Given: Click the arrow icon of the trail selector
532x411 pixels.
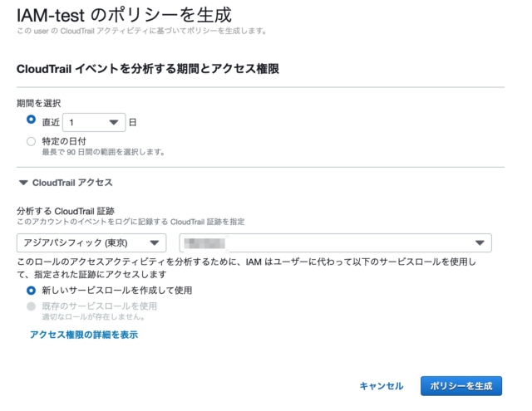Looking at the screenshot, I should (x=480, y=242).
